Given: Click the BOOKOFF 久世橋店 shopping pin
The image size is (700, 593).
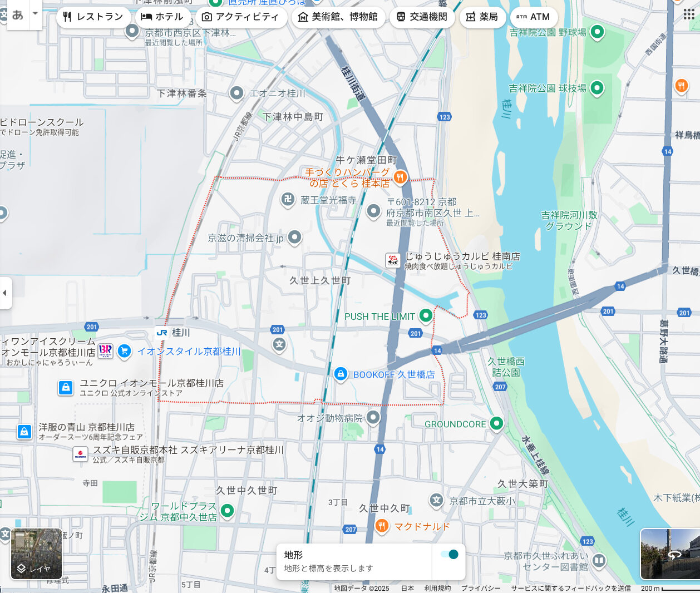Looking at the screenshot, I should [x=341, y=374].
